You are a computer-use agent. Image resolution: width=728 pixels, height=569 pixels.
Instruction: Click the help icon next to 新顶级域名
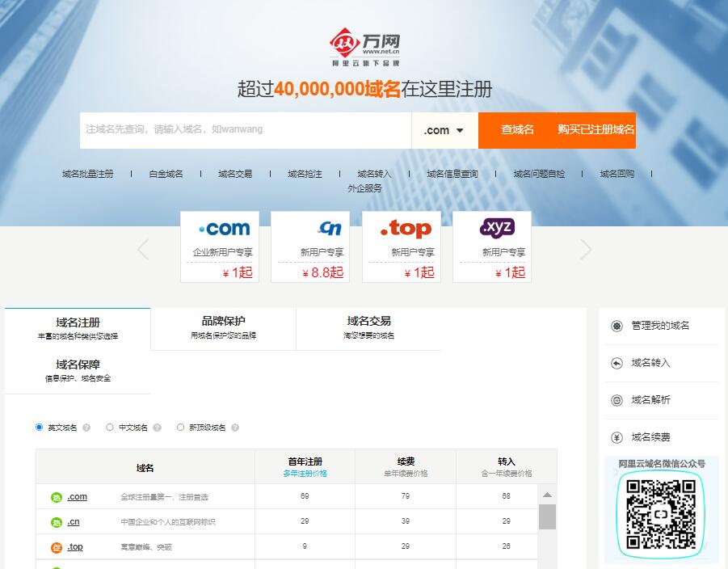[235, 428]
